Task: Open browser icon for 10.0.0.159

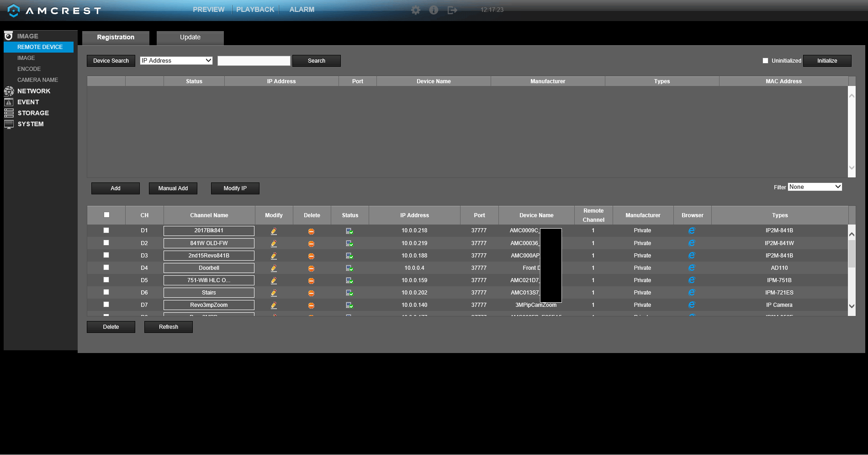Action: (x=692, y=280)
